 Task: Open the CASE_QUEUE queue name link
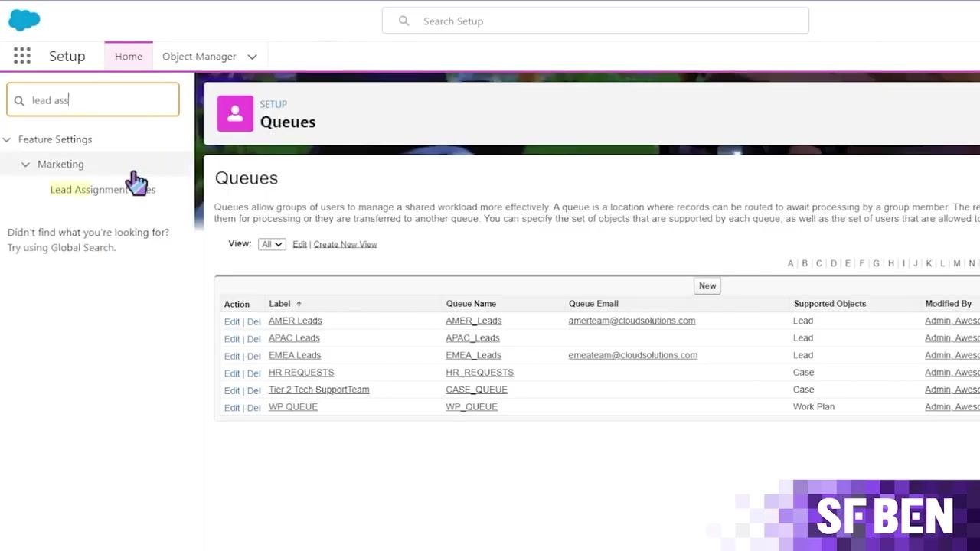point(476,390)
